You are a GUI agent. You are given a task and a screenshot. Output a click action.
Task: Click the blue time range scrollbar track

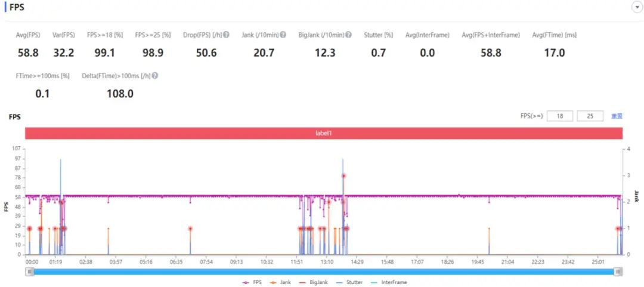pos(324,271)
